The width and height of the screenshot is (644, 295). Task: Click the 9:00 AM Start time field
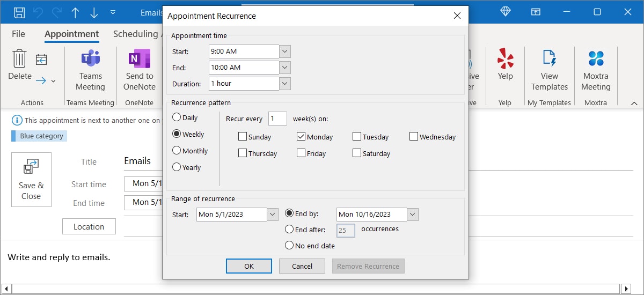click(244, 51)
